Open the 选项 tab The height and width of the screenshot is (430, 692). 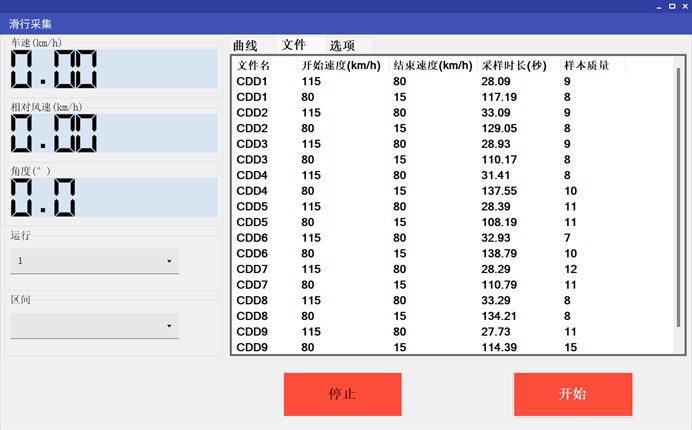coord(343,45)
